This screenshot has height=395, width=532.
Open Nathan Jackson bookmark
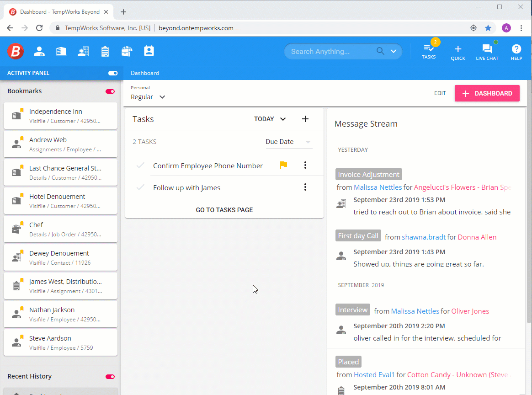pyautogui.click(x=60, y=314)
